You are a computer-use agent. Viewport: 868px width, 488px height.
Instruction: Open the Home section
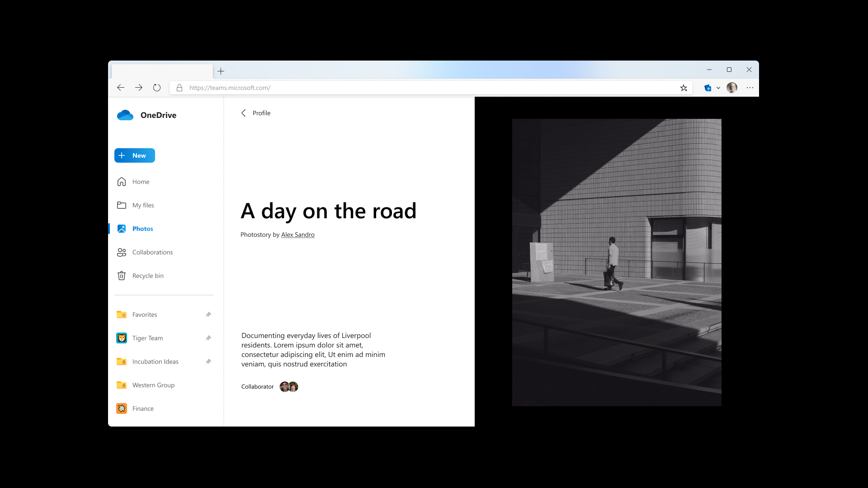pos(141,182)
